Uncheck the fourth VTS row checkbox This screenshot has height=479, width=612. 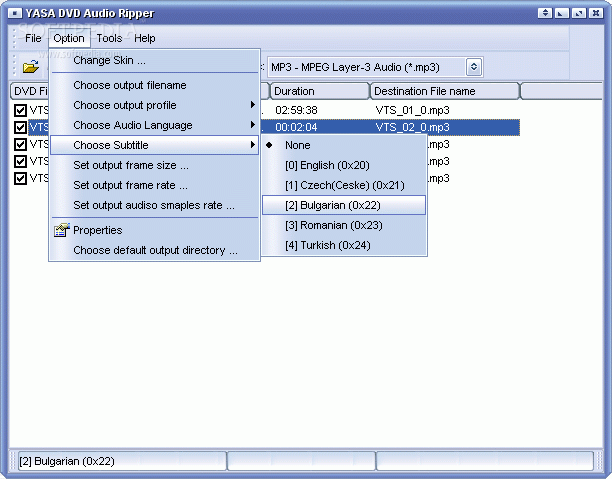click(x=20, y=161)
